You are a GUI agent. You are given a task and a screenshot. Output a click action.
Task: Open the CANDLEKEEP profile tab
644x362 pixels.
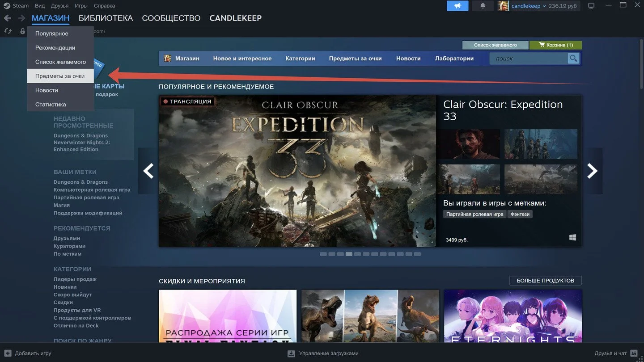(236, 18)
